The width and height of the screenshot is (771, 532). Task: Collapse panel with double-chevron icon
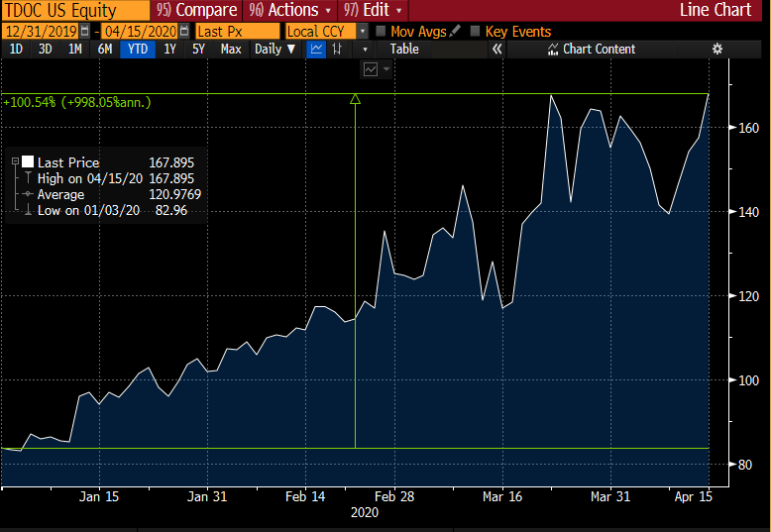click(x=497, y=49)
